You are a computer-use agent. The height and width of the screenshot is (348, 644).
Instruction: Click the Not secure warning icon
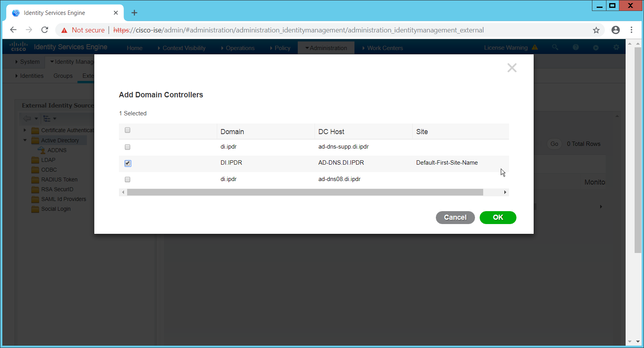pos(65,30)
